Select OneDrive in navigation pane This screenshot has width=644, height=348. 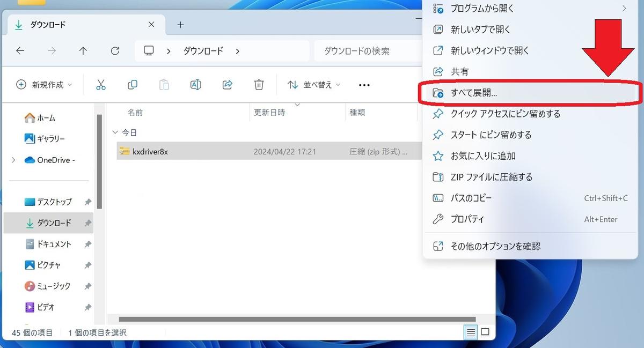(50, 160)
